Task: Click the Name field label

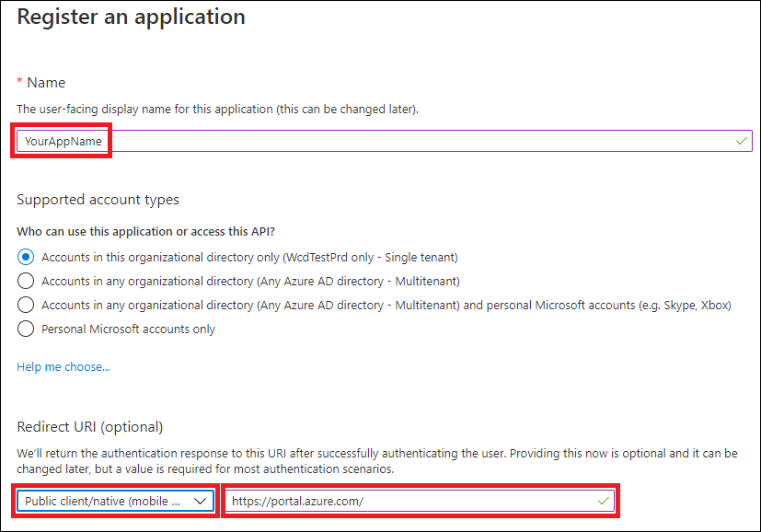Action: click(x=46, y=83)
